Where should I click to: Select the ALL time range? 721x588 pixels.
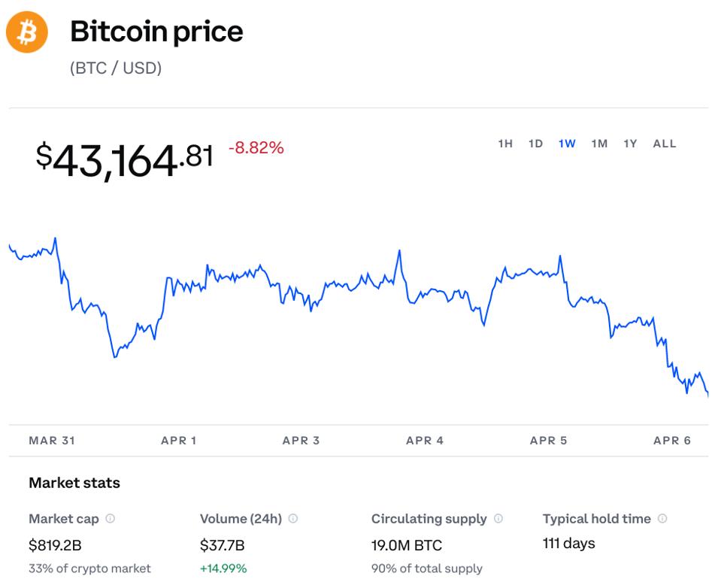point(665,144)
